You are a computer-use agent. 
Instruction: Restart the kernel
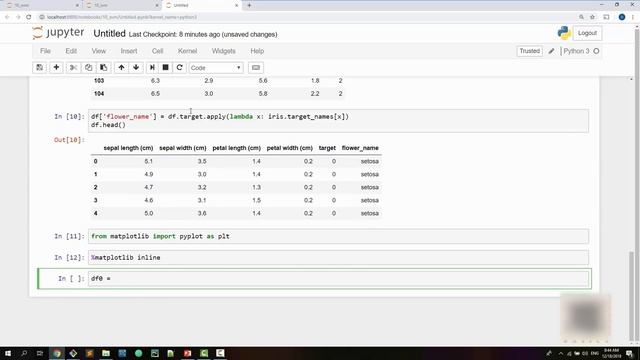tap(179, 67)
